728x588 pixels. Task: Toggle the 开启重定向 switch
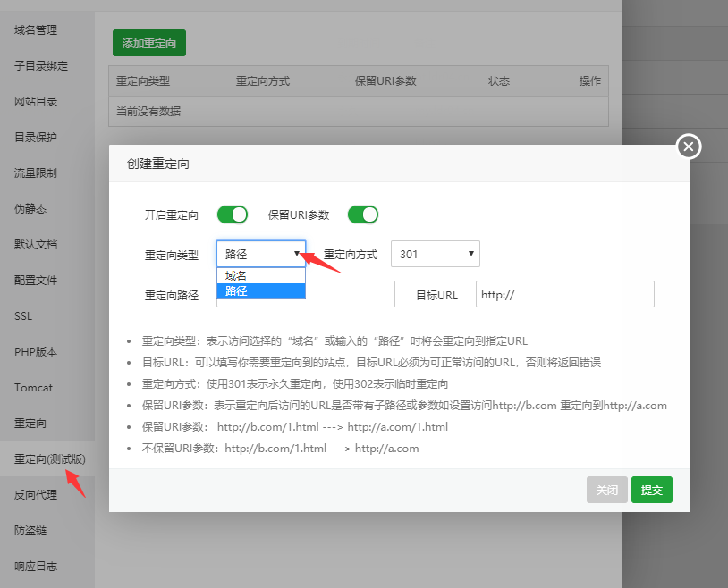(x=232, y=214)
